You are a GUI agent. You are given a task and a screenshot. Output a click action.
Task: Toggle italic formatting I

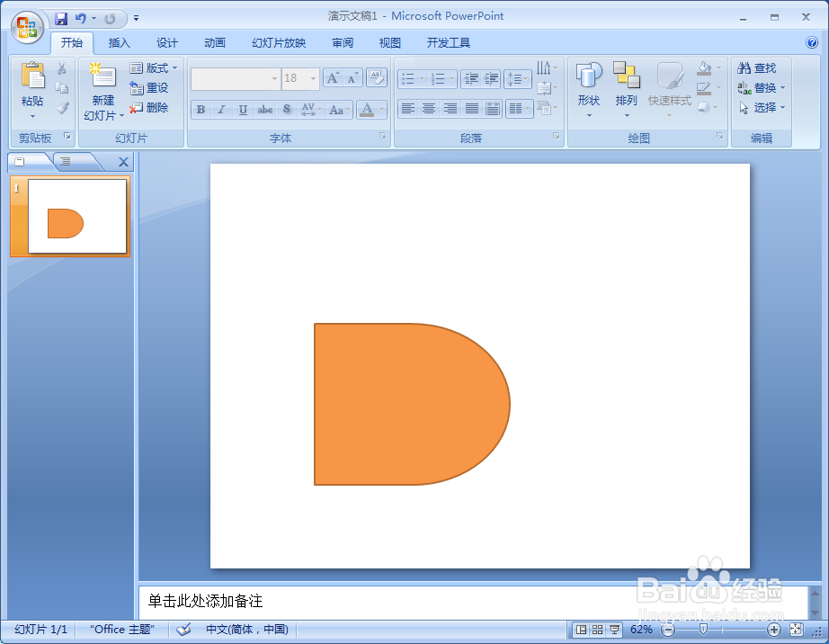(221, 110)
